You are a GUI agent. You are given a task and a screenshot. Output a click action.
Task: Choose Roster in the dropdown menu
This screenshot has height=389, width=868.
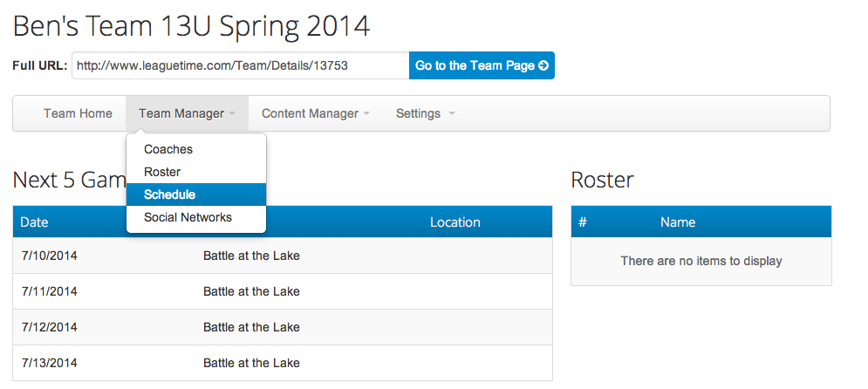coord(162,172)
